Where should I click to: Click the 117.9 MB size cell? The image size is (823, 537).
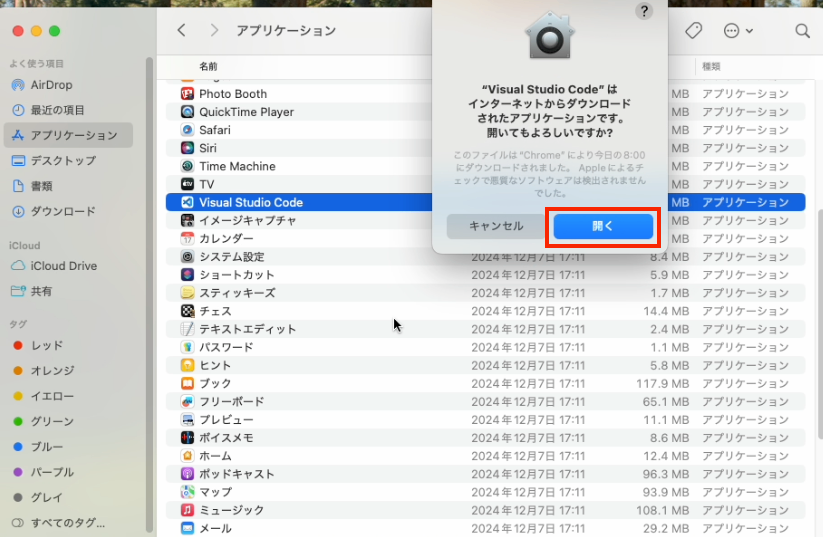point(662,384)
